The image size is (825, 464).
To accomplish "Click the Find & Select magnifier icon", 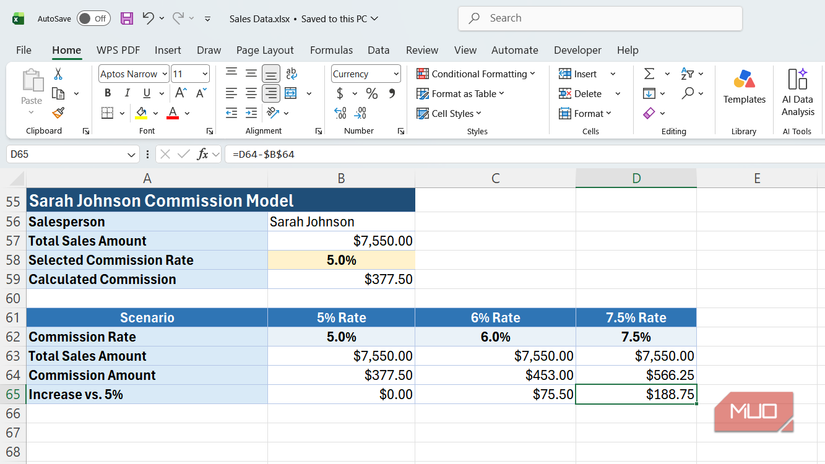I will point(688,93).
